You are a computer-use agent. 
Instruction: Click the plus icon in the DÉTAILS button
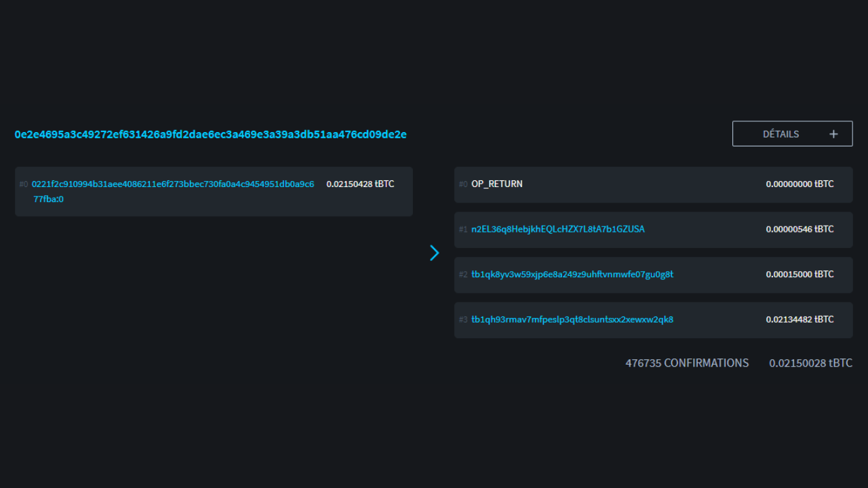pyautogui.click(x=833, y=134)
